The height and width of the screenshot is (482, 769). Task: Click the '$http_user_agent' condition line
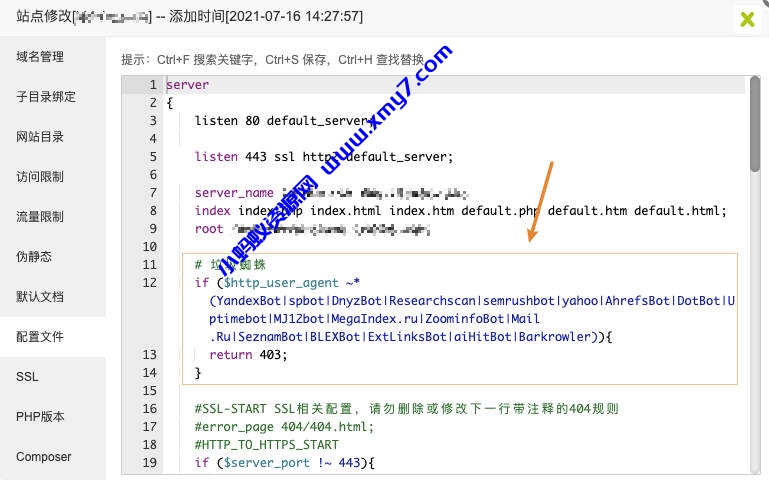277,283
